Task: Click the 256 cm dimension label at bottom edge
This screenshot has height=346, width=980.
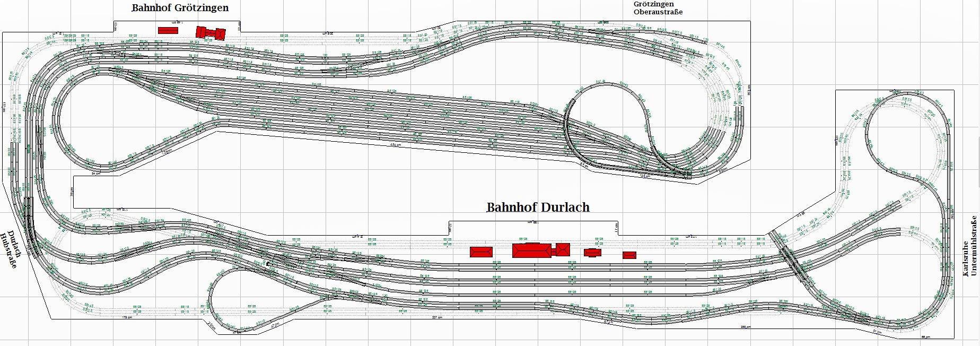Action: tap(746, 327)
